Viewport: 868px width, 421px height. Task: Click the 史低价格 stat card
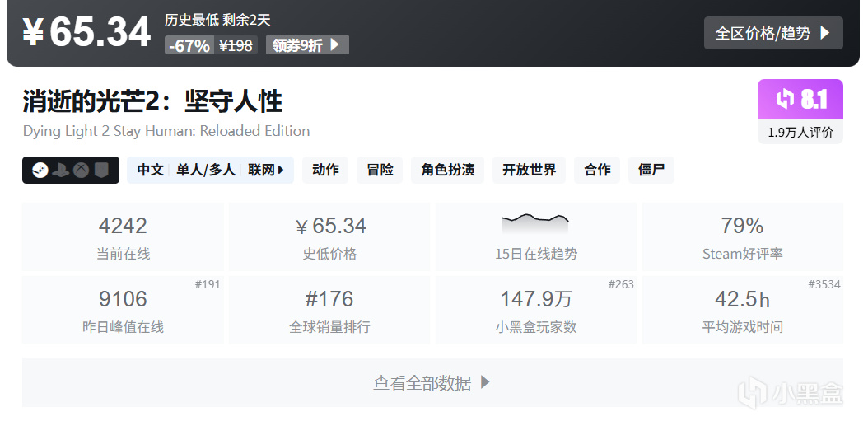pyautogui.click(x=329, y=236)
